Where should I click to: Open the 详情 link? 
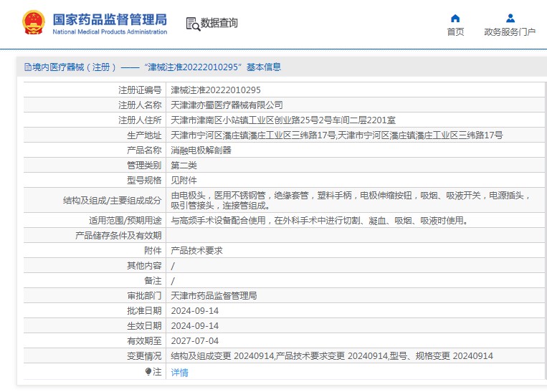pyautogui.click(x=179, y=373)
